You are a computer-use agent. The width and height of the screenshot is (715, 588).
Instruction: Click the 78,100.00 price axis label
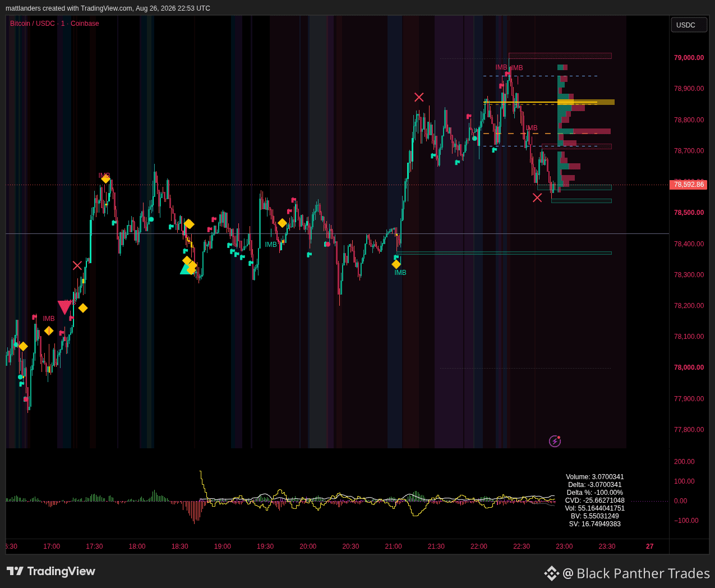coord(689,337)
